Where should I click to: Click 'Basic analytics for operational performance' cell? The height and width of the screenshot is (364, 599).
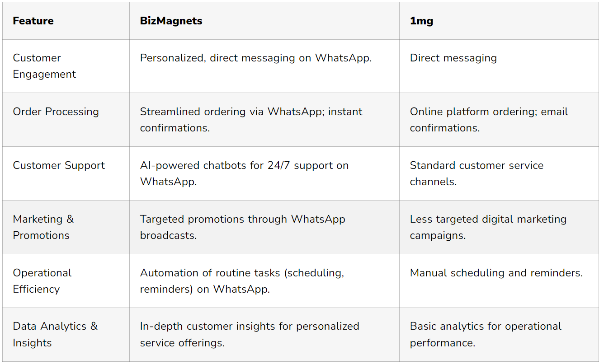pos(486,334)
